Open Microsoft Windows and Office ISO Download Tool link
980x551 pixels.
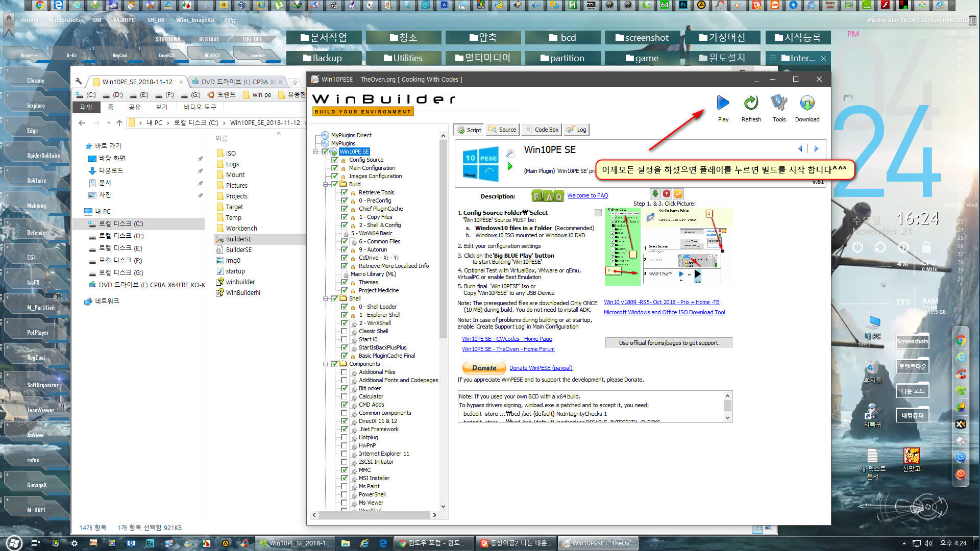click(x=664, y=312)
